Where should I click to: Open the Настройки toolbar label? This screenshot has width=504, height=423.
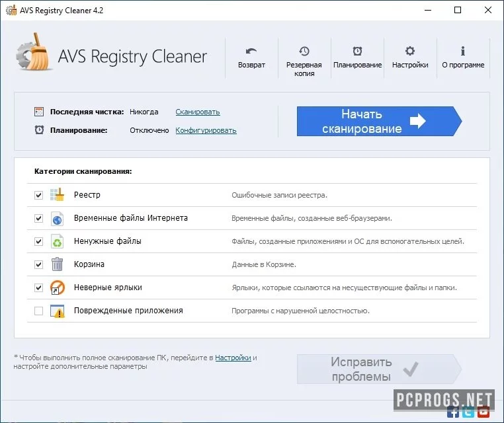[x=410, y=65]
